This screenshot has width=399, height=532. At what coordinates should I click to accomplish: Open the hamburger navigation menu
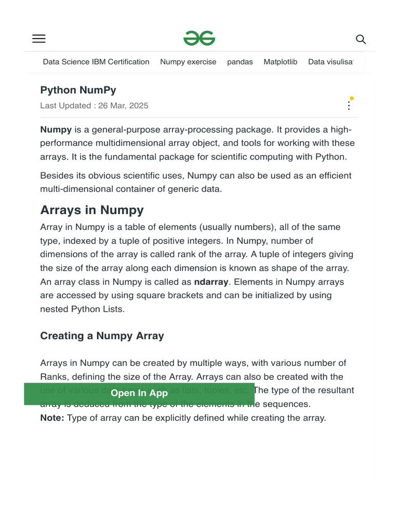click(x=39, y=39)
